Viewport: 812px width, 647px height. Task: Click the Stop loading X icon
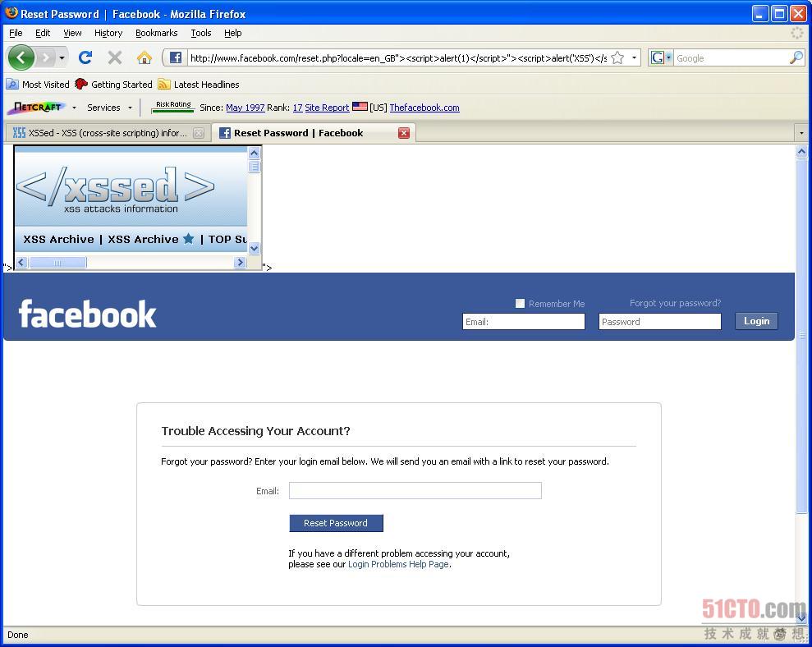click(x=115, y=57)
